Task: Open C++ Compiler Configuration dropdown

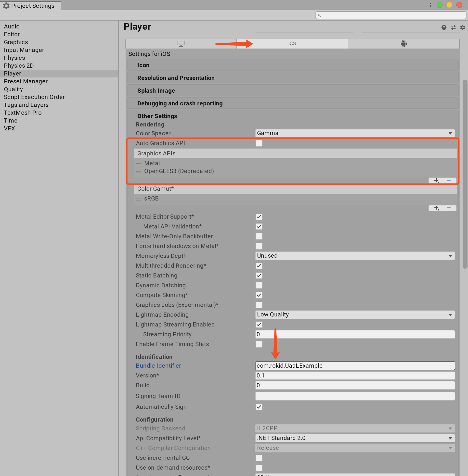Action: [x=355, y=448]
